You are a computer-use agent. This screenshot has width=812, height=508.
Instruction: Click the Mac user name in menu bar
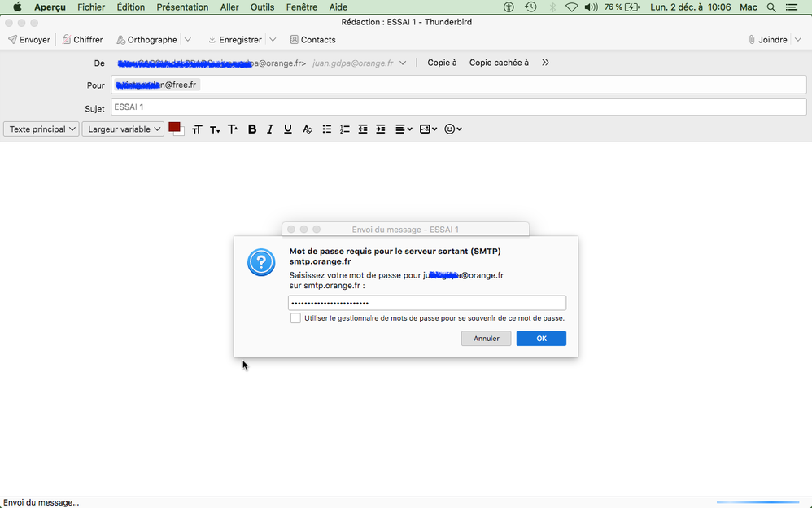click(749, 7)
